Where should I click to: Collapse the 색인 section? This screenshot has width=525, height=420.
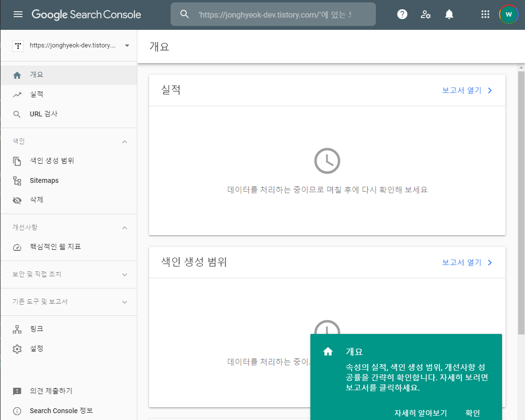point(125,142)
